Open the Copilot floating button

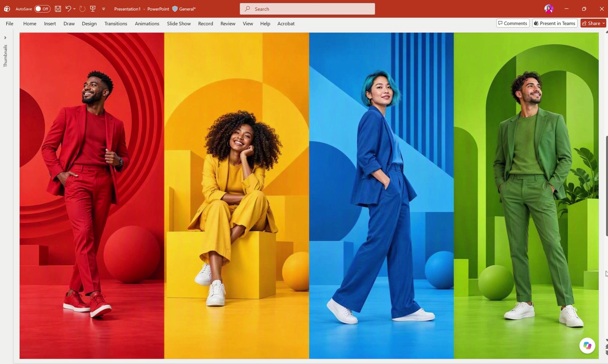click(x=587, y=345)
